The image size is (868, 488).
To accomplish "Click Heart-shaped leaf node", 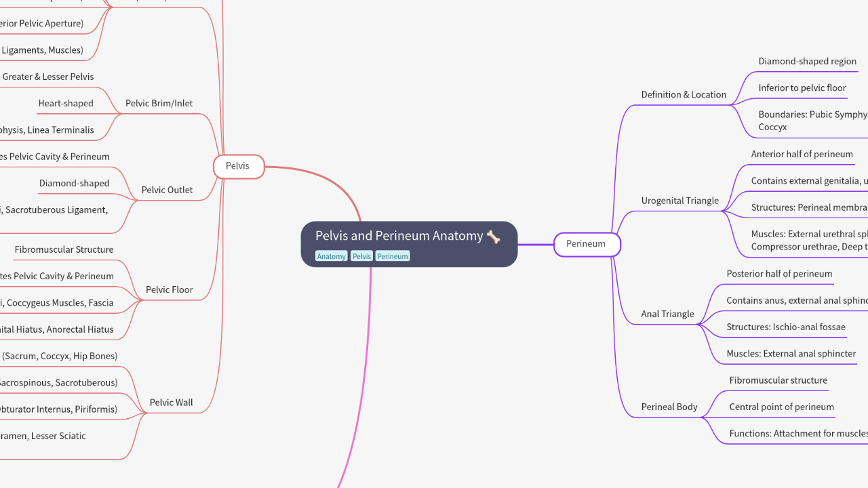I will tap(66, 104).
